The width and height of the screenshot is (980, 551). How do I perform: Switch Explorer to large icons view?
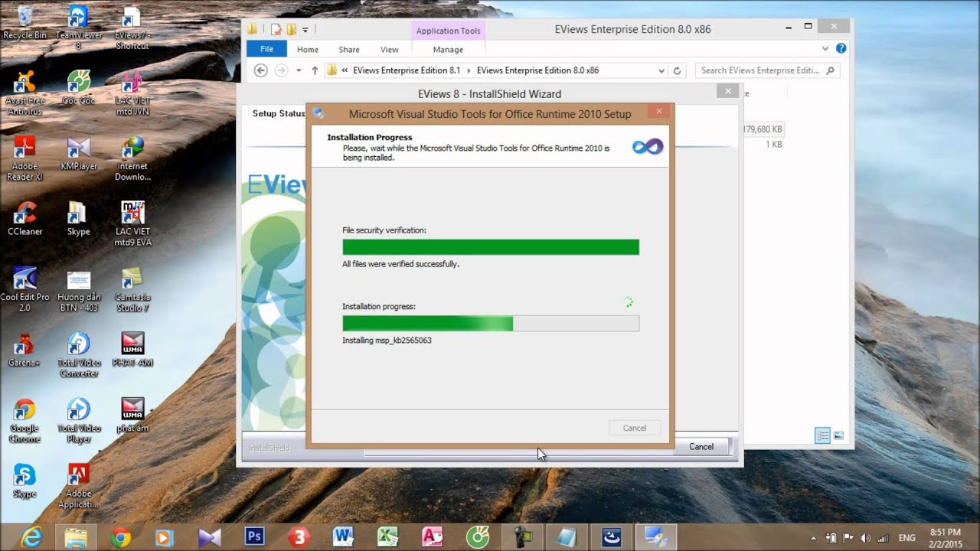click(838, 435)
